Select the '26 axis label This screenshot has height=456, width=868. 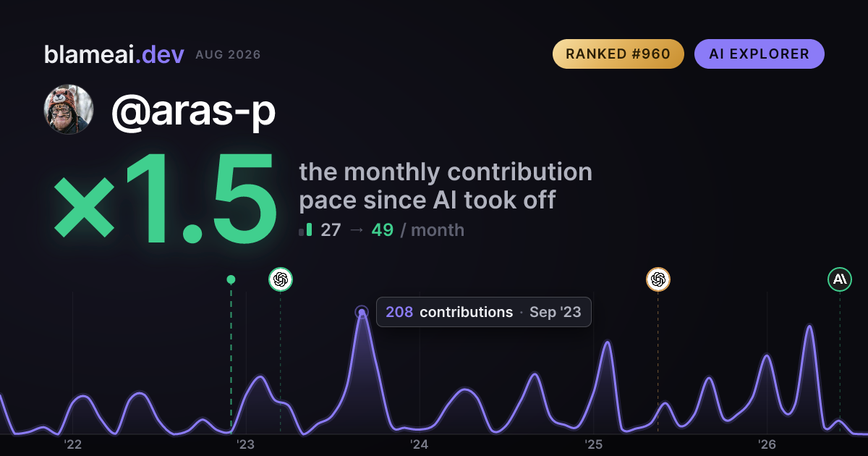(767, 444)
